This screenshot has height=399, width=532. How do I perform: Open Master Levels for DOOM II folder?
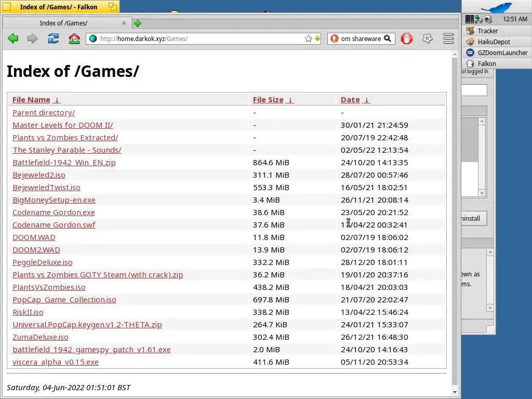pos(63,125)
